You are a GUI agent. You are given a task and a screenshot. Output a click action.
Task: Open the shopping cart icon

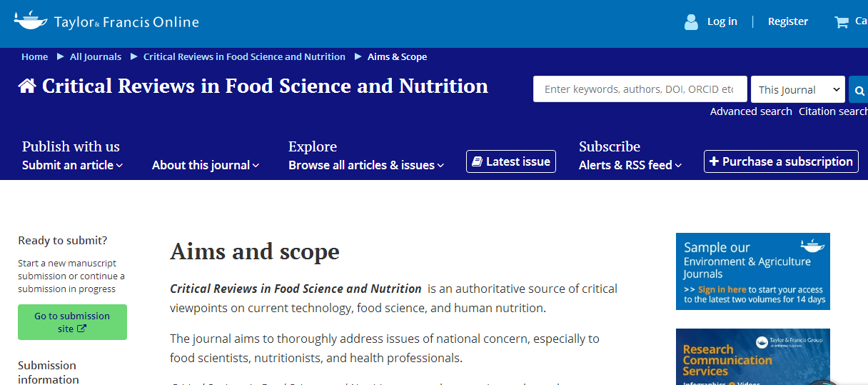842,22
